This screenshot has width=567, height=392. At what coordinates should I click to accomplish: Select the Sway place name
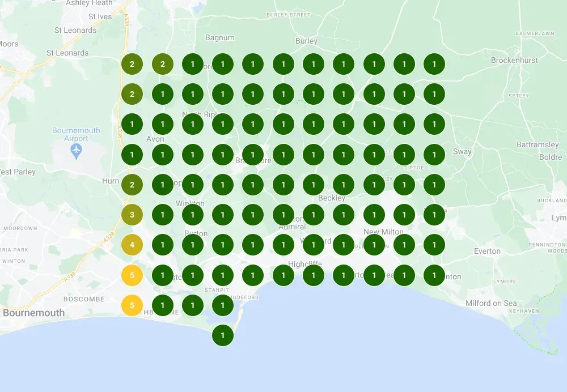click(x=462, y=152)
